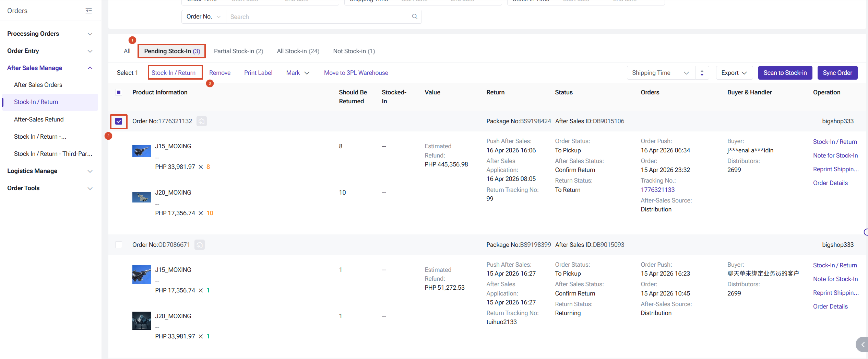This screenshot has width=868, height=359.
Task: Select checkbox for order OD7086671
Action: point(119,245)
